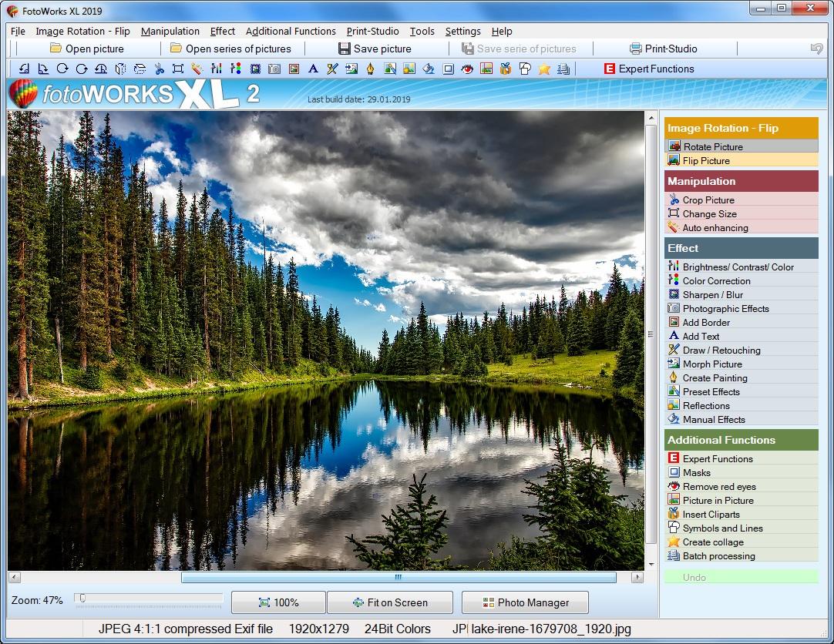834x644 pixels.
Task: Click the Create Painting pen-nib toolbar icon
Action: pos(370,69)
